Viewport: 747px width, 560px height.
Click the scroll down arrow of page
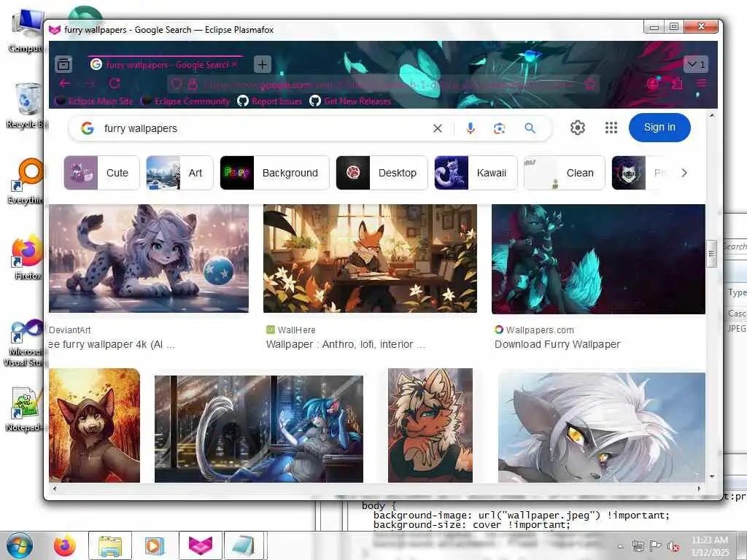point(712,476)
